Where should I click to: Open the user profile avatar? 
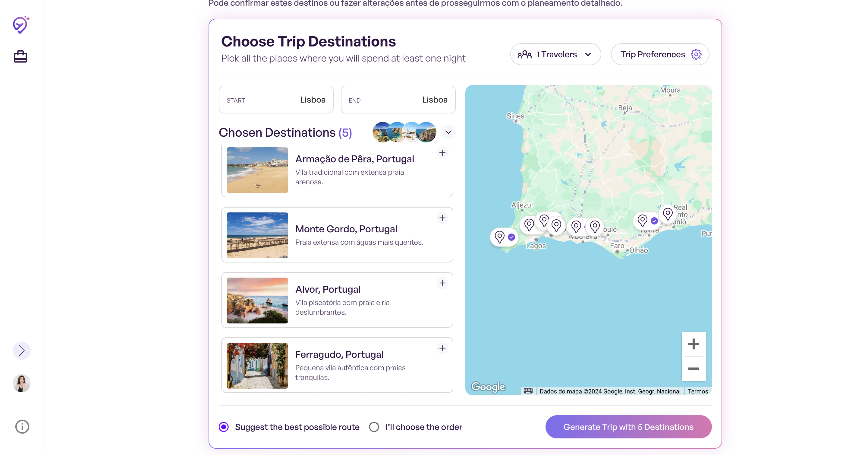coord(22,383)
